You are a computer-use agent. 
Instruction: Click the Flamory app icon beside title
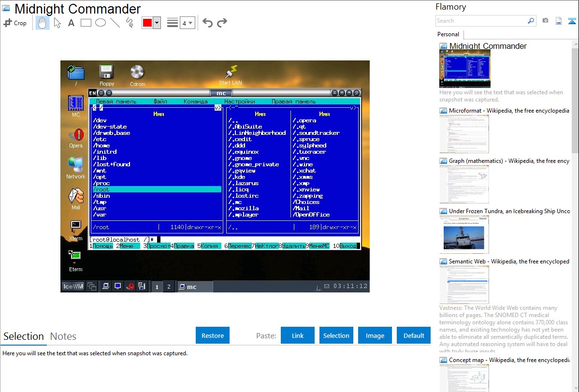click(x=6, y=8)
